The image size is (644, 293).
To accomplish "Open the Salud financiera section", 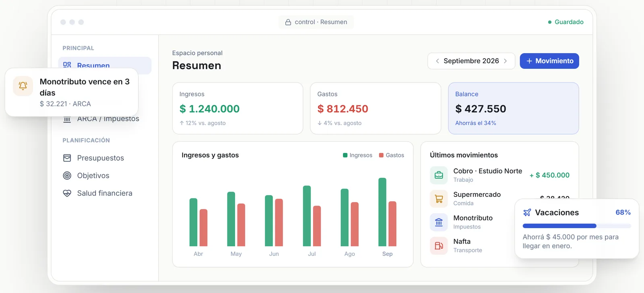I will (105, 193).
